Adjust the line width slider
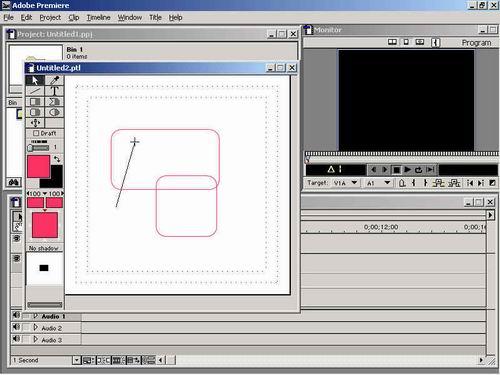500x375 pixels. click(x=38, y=148)
